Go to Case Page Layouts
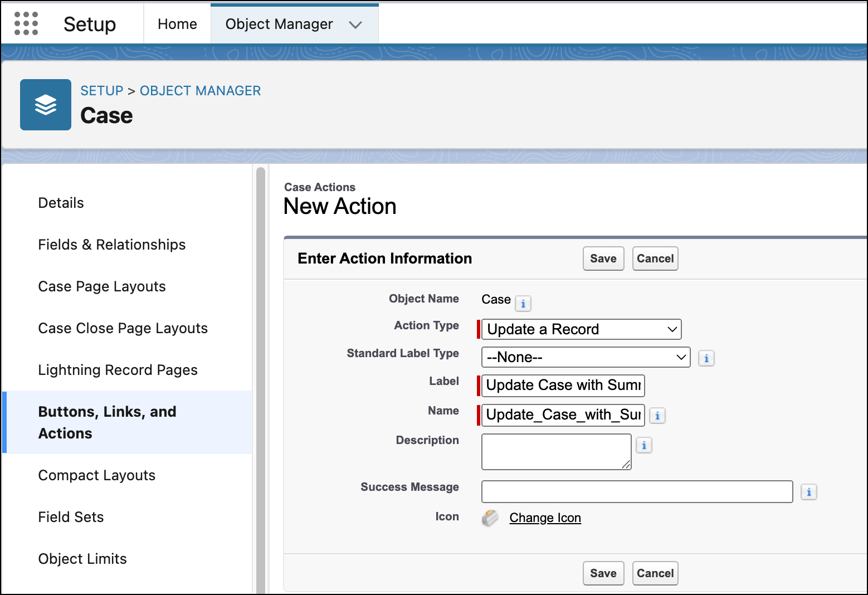Screen dimensions: 868x595 101,286
